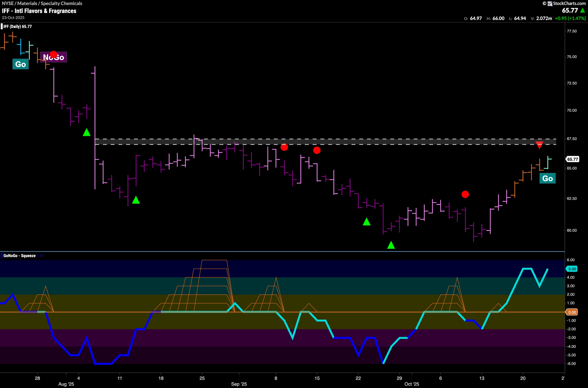
Task: Click the NYSE / Materials / Specialty Chemicals breadcrumb
Action: click(42, 3)
